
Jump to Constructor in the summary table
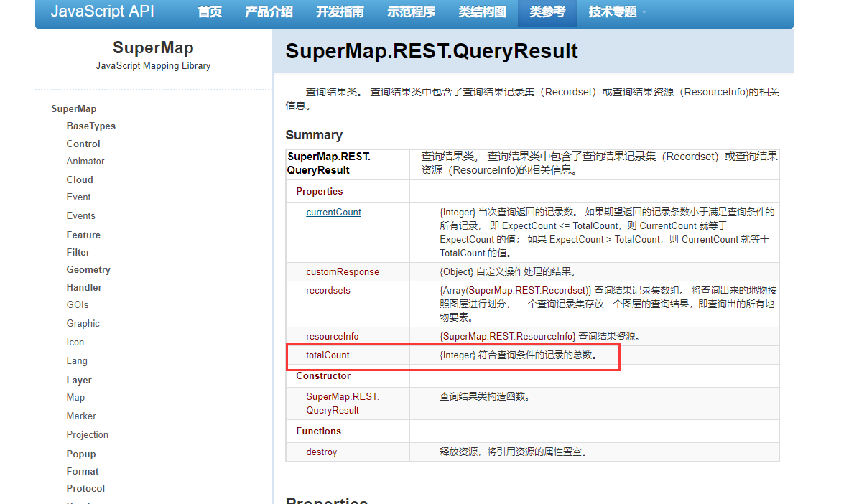pyautogui.click(x=323, y=376)
